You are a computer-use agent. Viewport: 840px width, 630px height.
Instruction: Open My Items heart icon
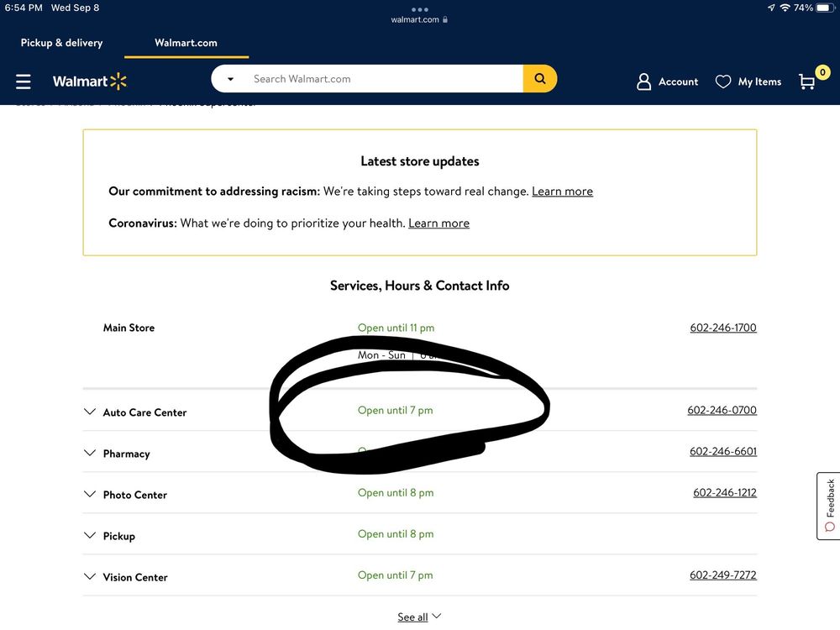point(723,81)
